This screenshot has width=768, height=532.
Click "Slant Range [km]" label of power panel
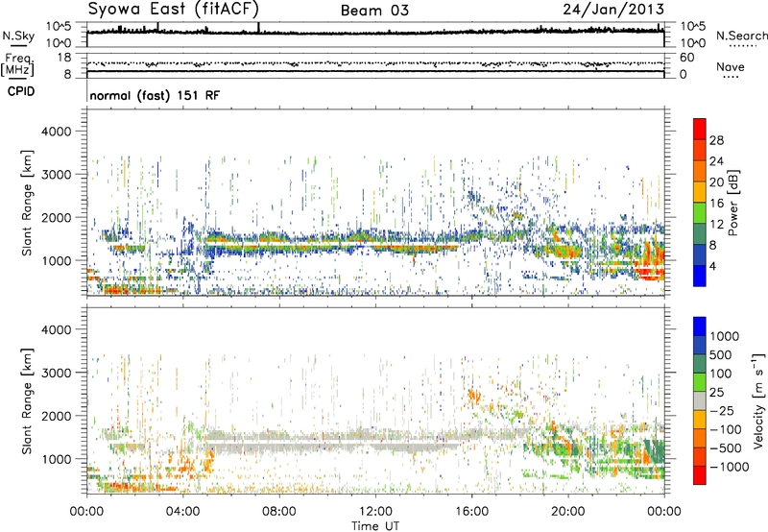27,203
